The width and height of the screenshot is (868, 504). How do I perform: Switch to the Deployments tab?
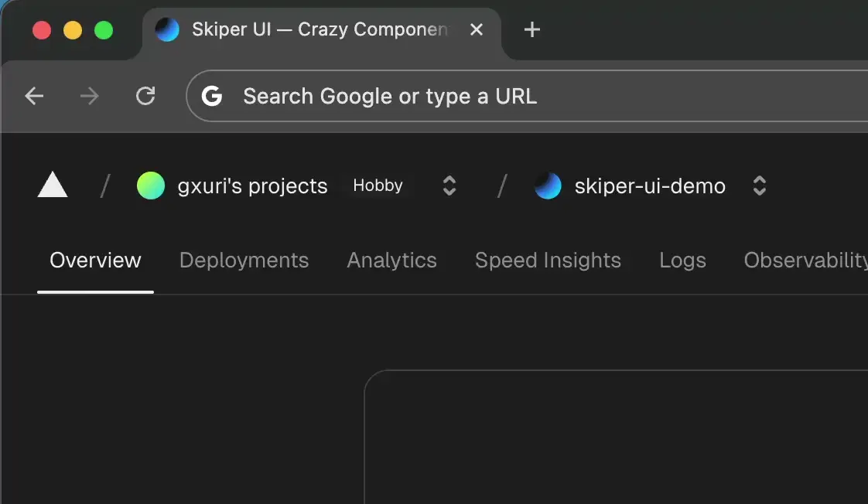(244, 261)
